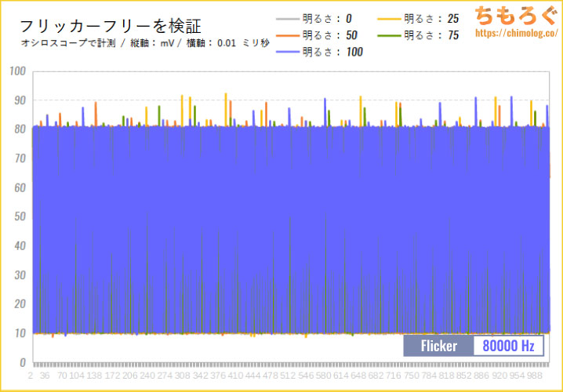Click the x-axis label 308
Screen dimensions: 563x392
(x=181, y=376)
